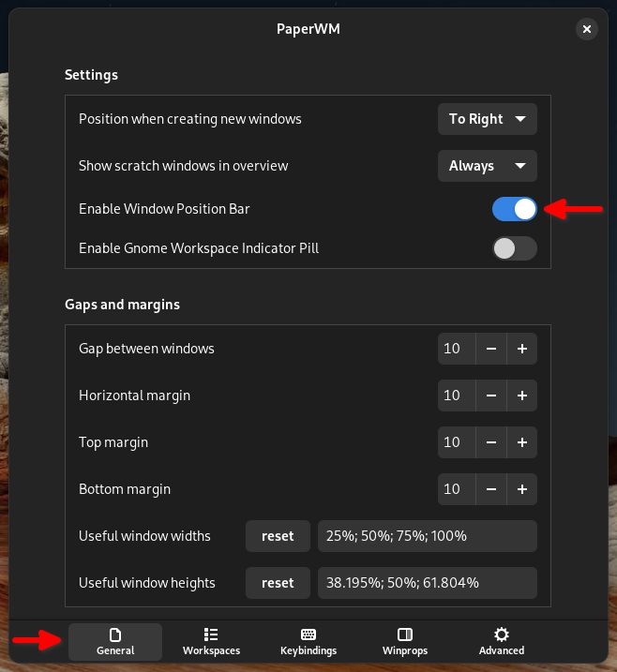Open the 'To Right' window position dropdown
The height and width of the screenshot is (672, 617).
[x=487, y=119]
